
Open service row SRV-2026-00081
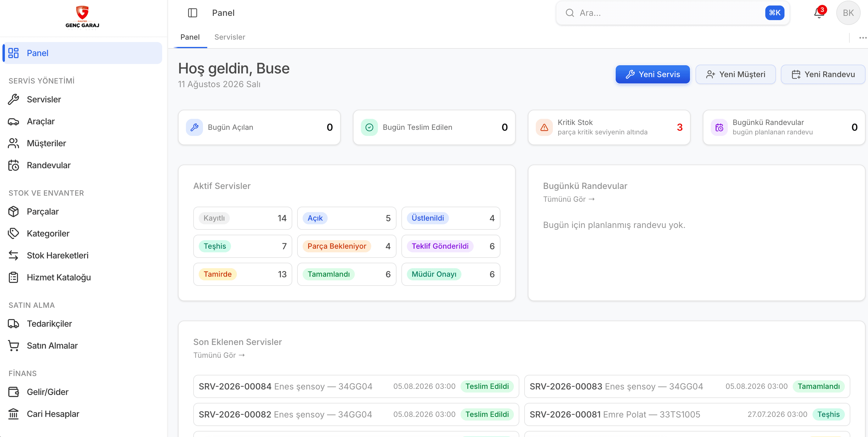[x=687, y=414]
